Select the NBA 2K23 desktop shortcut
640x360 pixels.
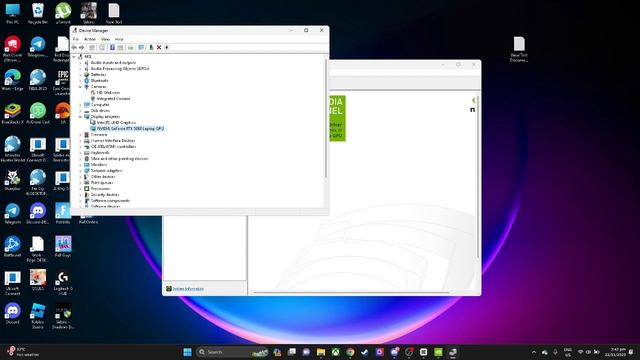[x=38, y=80]
